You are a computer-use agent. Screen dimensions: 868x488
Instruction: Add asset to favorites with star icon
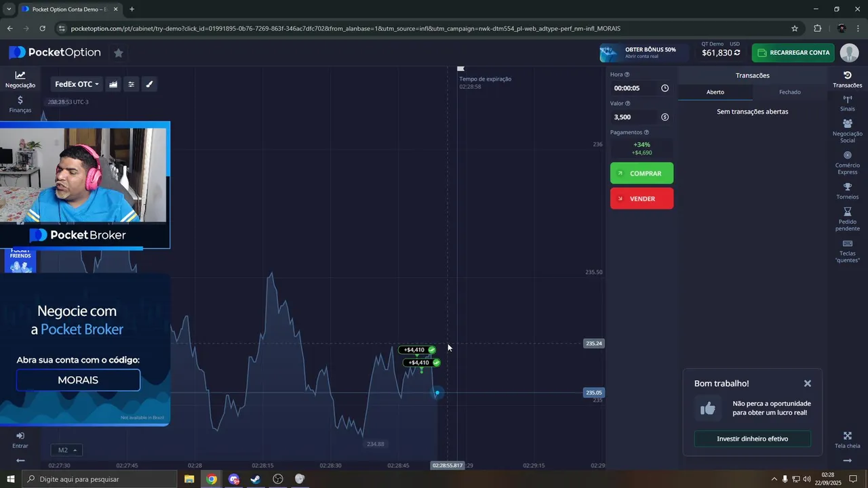click(118, 53)
